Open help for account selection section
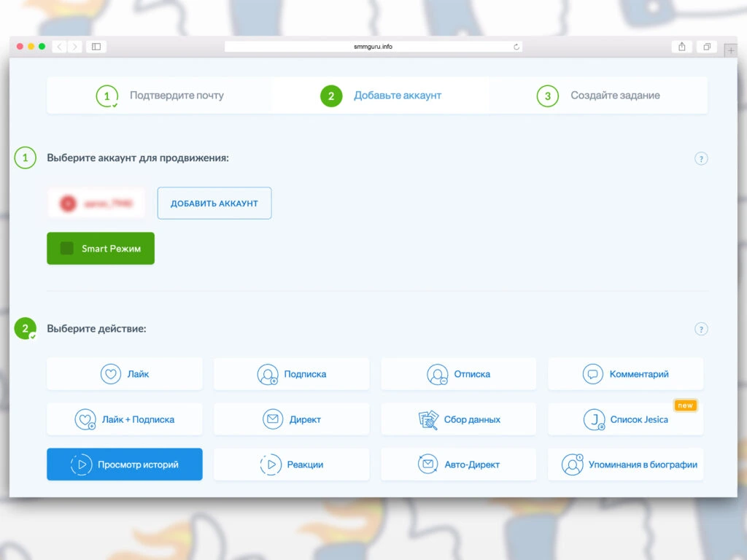 click(701, 158)
